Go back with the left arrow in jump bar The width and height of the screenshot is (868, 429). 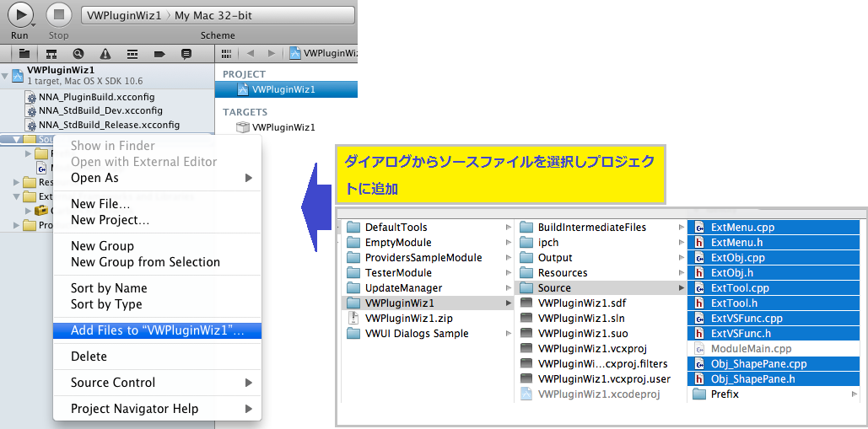click(x=251, y=54)
